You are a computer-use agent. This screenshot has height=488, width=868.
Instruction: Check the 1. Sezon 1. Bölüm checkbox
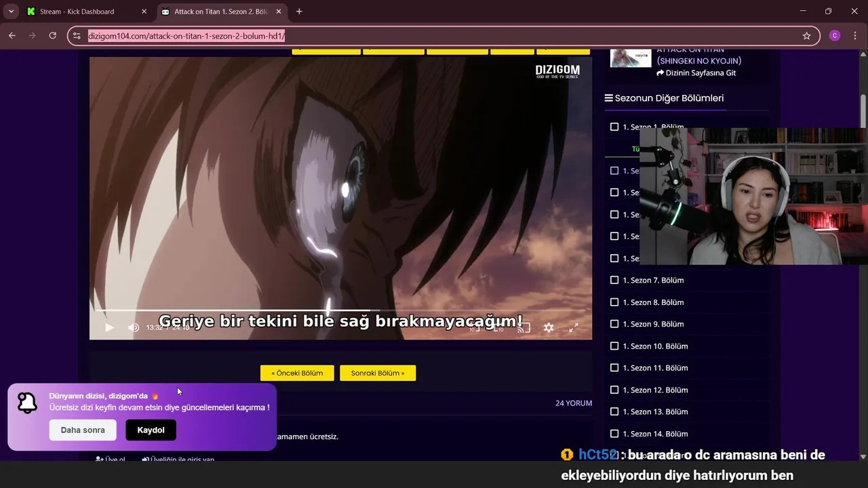point(614,127)
